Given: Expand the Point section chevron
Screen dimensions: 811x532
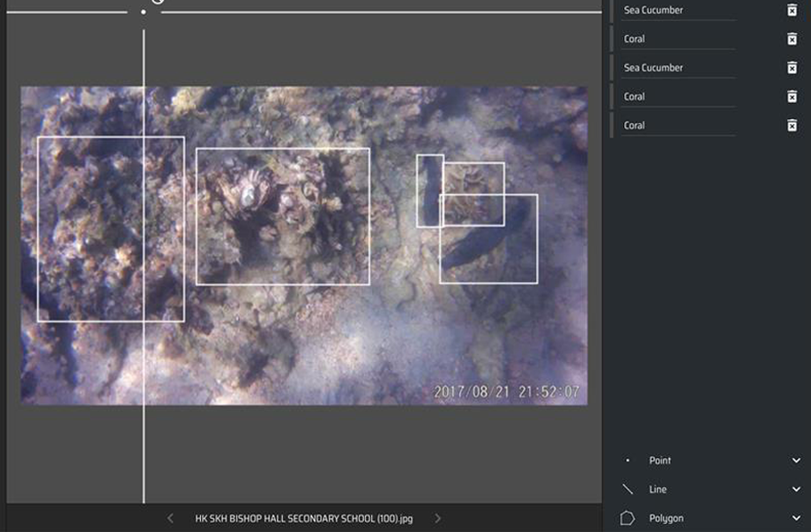Looking at the screenshot, I should click(x=796, y=461).
